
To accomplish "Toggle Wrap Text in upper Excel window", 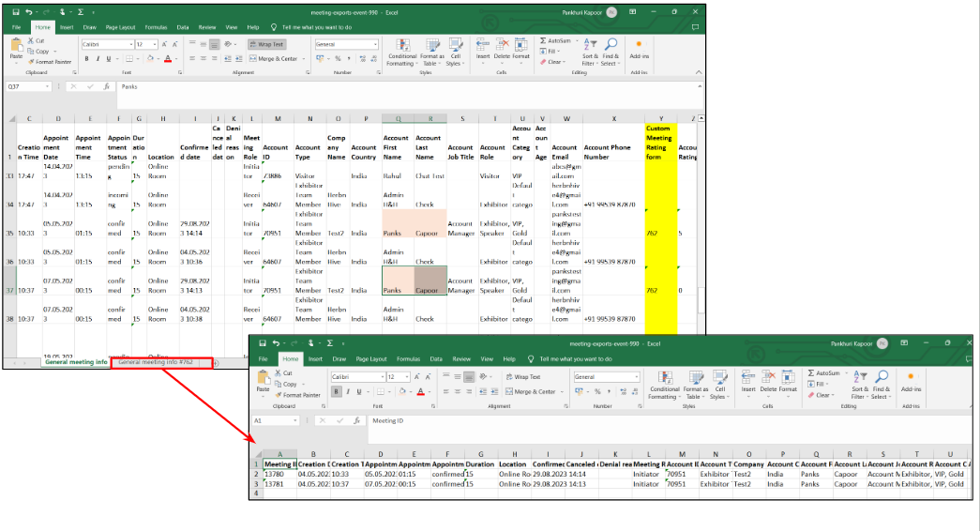I will click(267, 44).
